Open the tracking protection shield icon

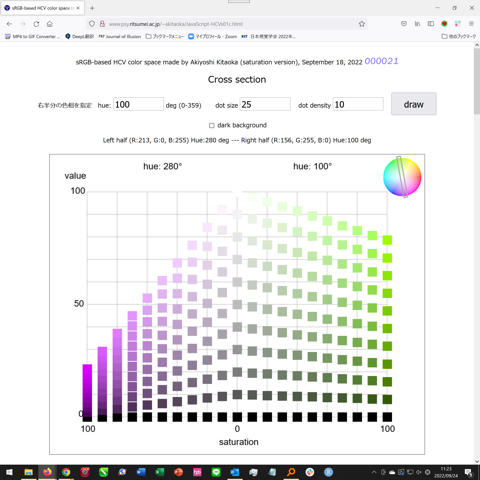click(92, 24)
